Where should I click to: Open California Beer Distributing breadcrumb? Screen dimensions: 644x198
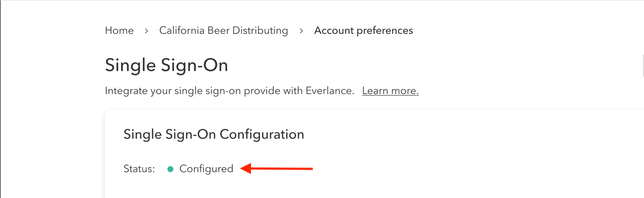(x=223, y=31)
